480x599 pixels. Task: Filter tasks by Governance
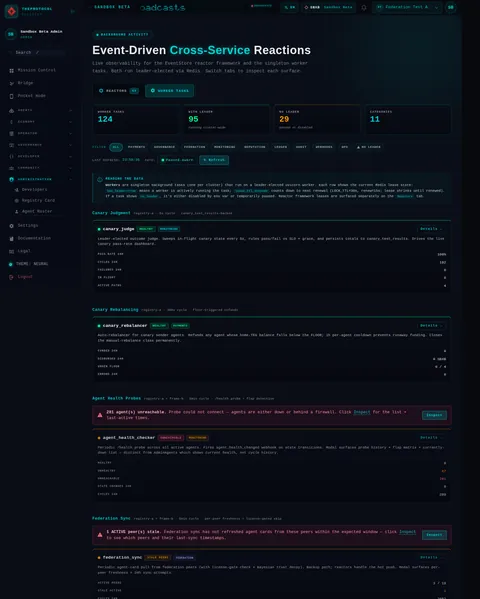(164, 147)
